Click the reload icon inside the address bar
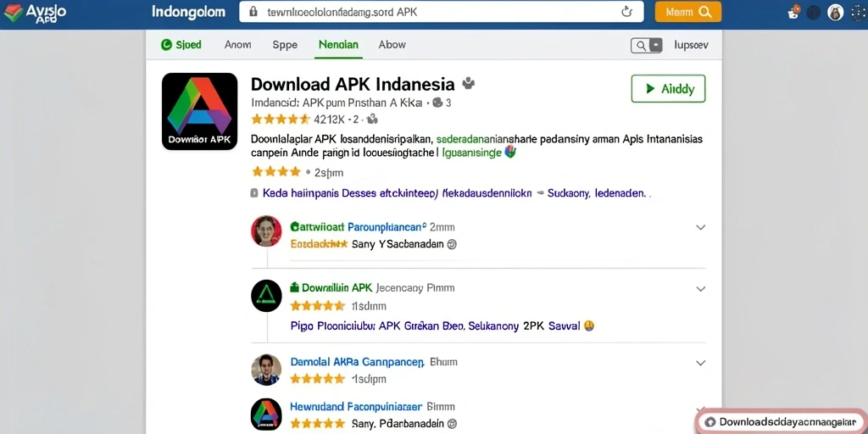This screenshot has width=868, height=434. click(x=626, y=12)
